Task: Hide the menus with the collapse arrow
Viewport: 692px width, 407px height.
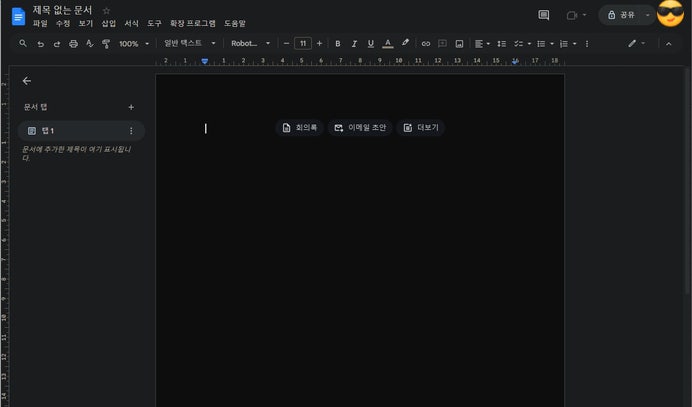Action: 668,44
